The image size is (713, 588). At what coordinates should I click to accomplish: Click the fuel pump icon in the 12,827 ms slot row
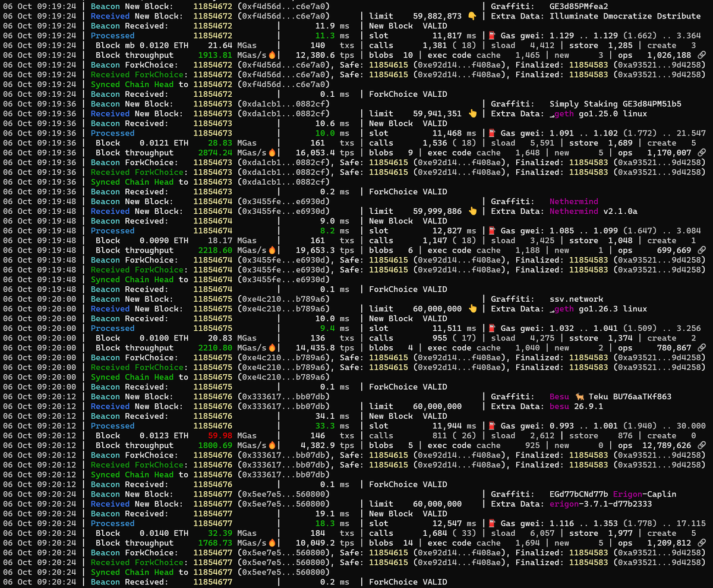pyautogui.click(x=492, y=230)
